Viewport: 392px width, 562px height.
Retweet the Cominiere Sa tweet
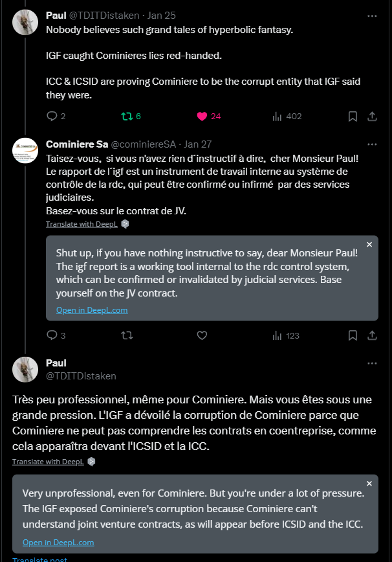[127, 335]
